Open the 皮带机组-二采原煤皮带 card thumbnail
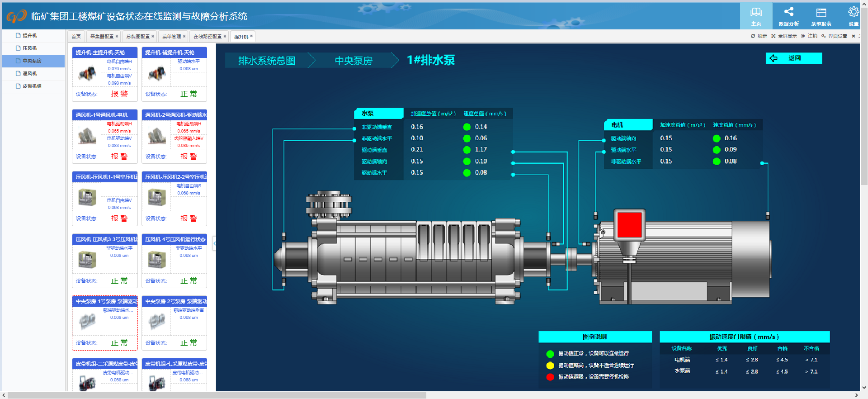Viewport: 868px width, 399px height. point(87,383)
